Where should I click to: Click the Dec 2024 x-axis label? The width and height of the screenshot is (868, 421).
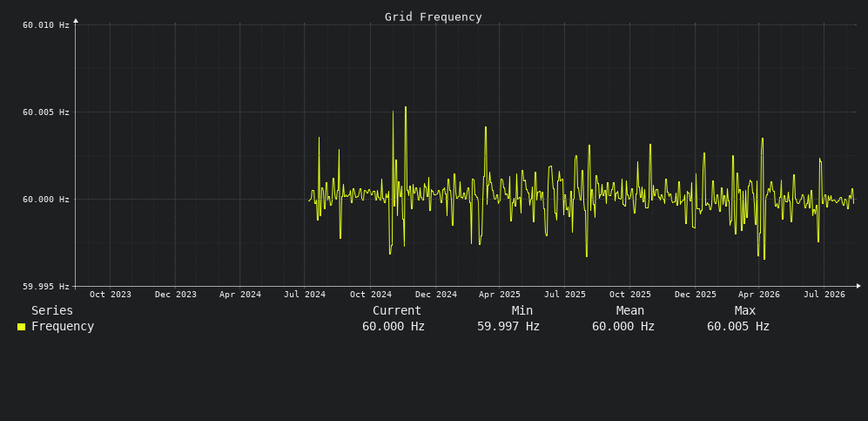tap(436, 294)
